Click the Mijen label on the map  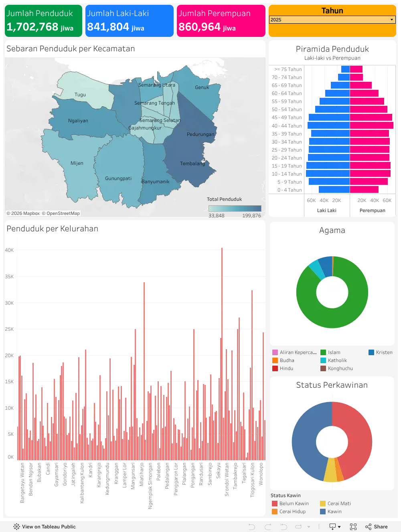(x=77, y=163)
